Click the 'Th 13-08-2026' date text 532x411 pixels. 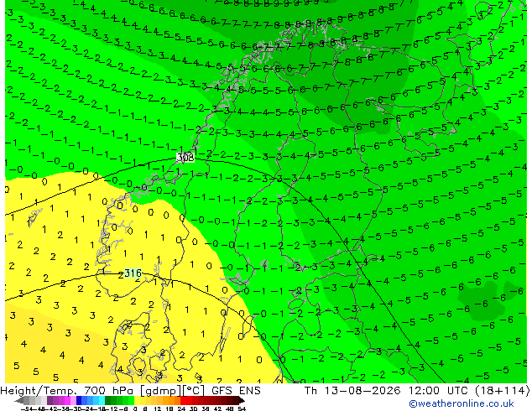[352, 391]
